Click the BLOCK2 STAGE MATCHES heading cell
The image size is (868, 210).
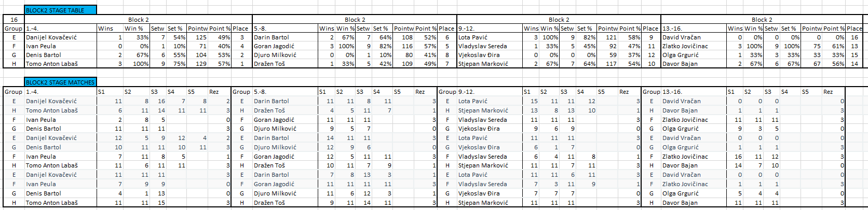[60, 82]
